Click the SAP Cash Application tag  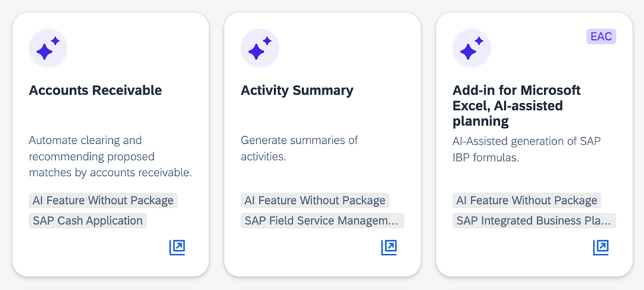tap(88, 221)
